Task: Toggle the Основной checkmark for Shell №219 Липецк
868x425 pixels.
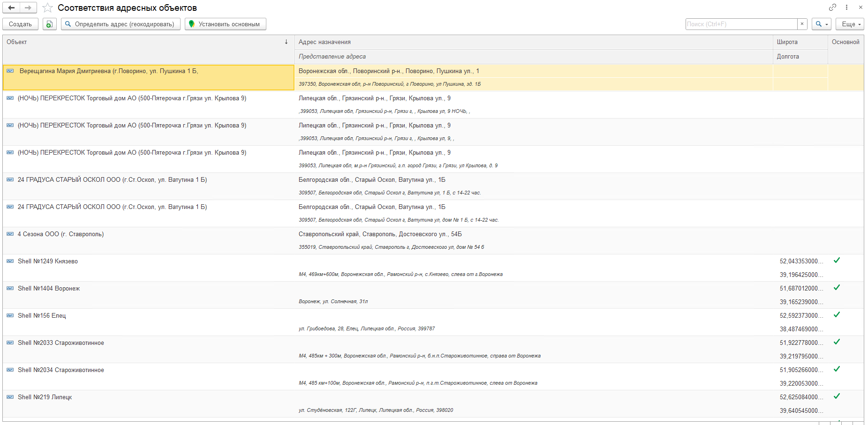Action: point(837,396)
